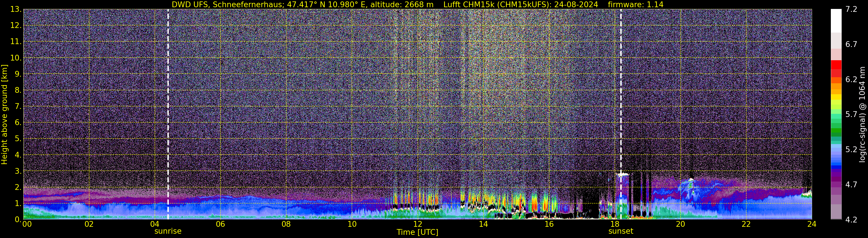
Task: Click the y-axis tick label '0.'
Action: 18,220
